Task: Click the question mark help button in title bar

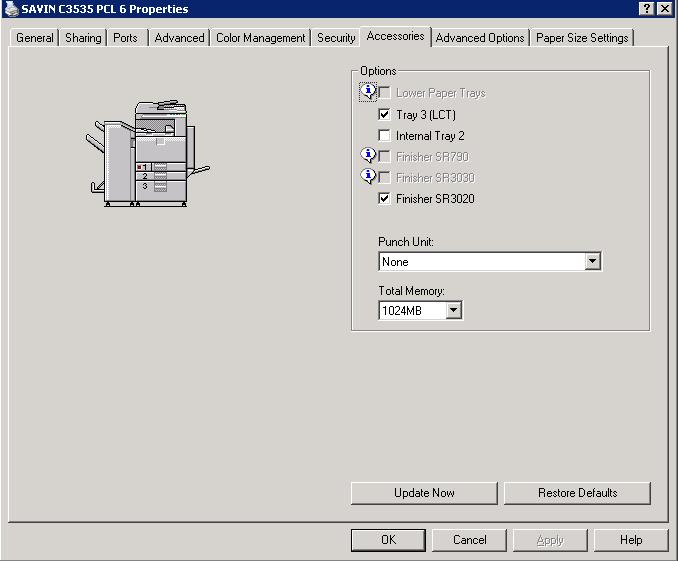Action: coord(646,9)
